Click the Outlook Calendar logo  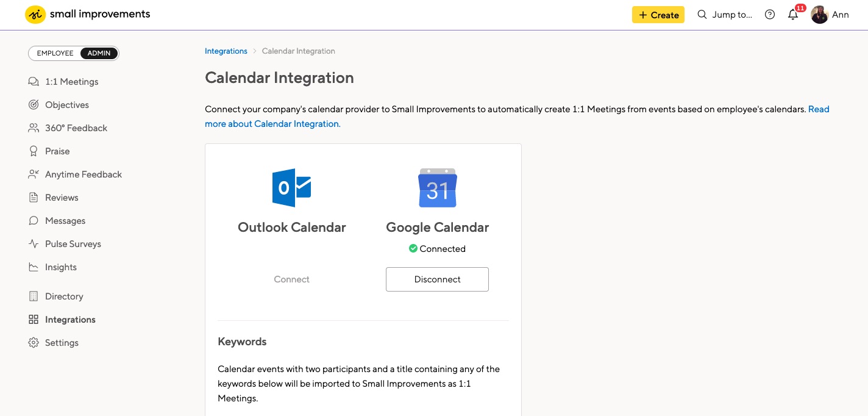[291, 187]
